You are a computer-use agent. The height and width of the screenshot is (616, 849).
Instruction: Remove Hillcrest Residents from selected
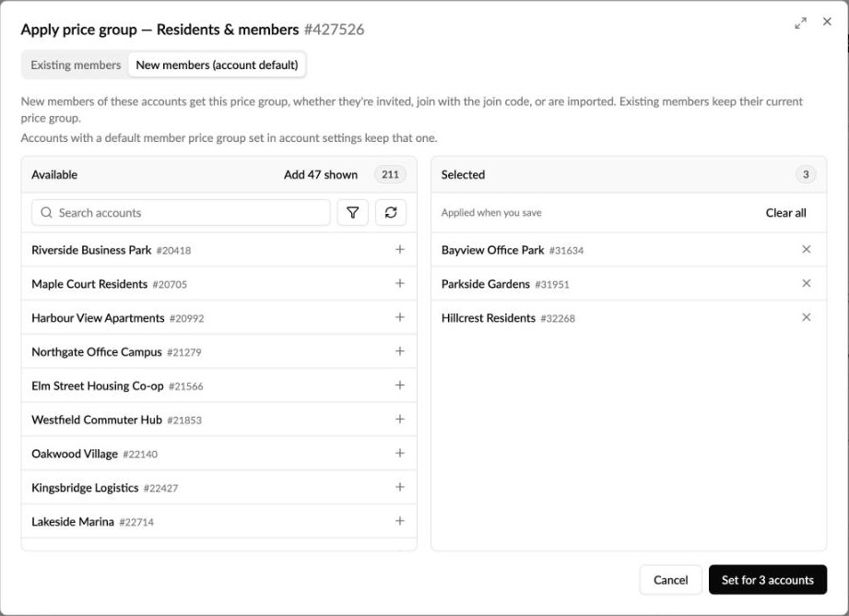[x=807, y=317]
